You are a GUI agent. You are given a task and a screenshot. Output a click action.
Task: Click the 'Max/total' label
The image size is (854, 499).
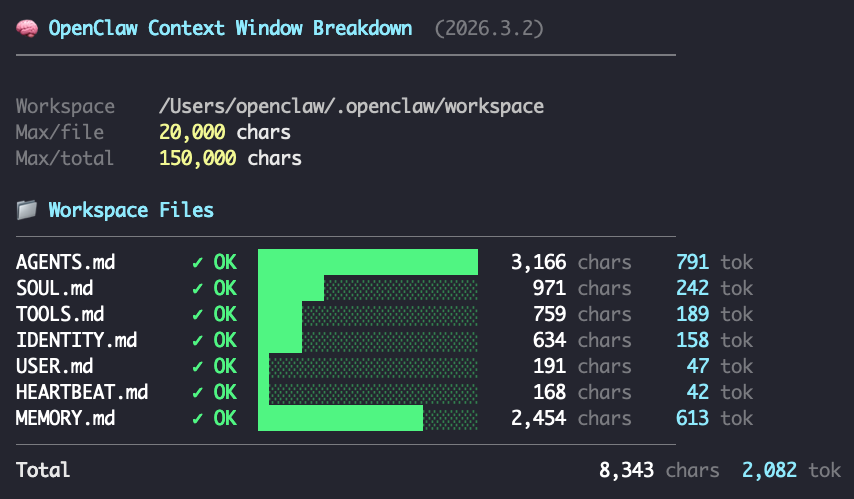point(65,158)
